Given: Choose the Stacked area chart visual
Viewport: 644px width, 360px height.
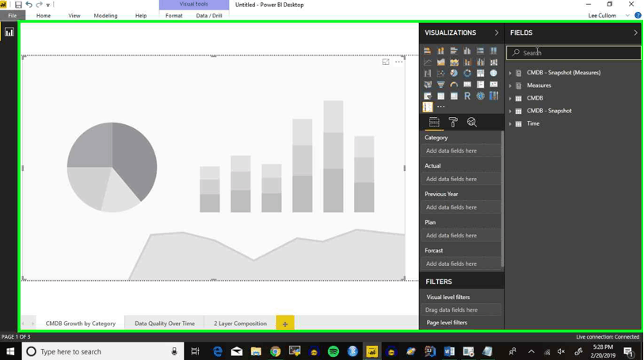Looking at the screenshot, I should [x=454, y=63].
